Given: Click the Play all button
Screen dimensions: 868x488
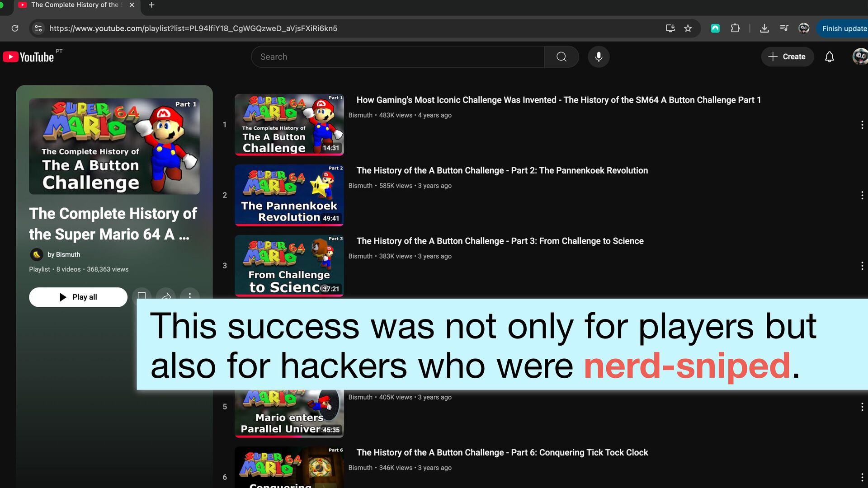Looking at the screenshot, I should [x=78, y=297].
